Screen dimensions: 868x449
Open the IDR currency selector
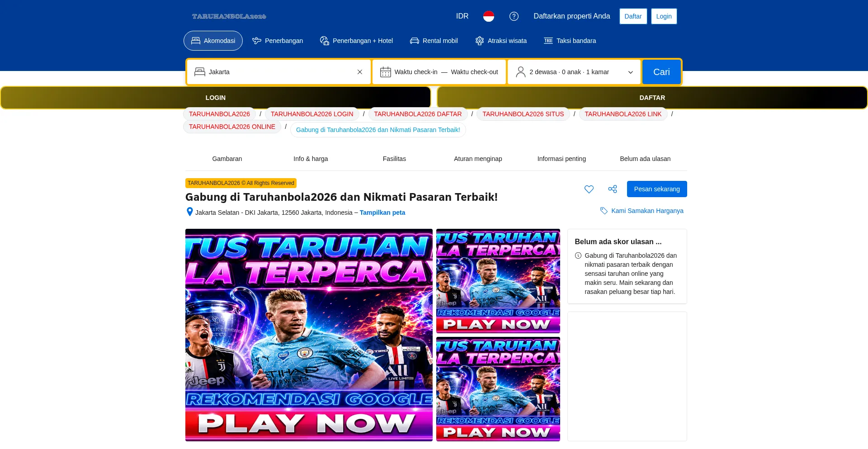tap(462, 16)
